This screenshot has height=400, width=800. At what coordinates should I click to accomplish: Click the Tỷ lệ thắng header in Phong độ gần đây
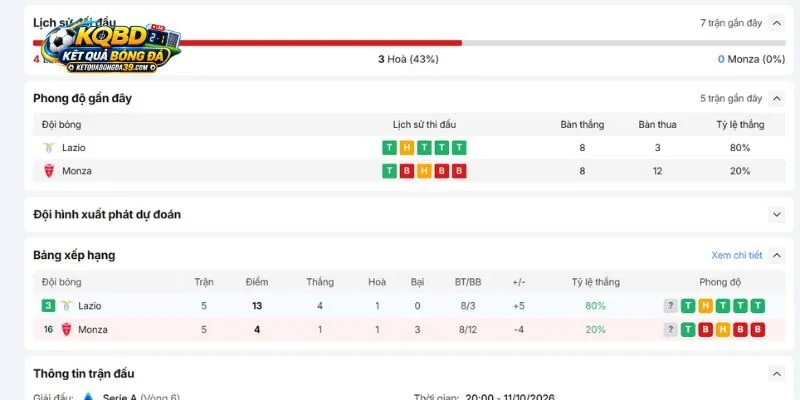740,124
